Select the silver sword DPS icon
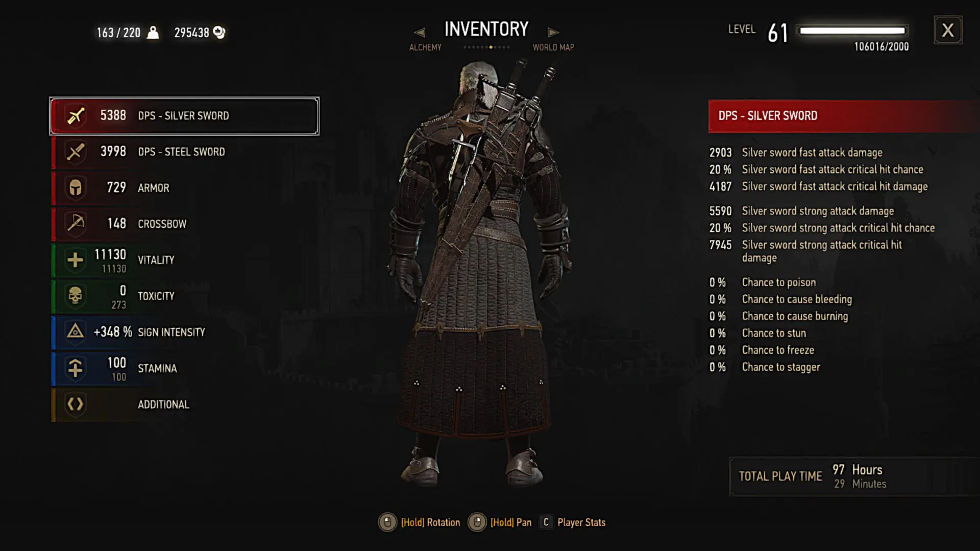This screenshot has height=551, width=980. (76, 116)
